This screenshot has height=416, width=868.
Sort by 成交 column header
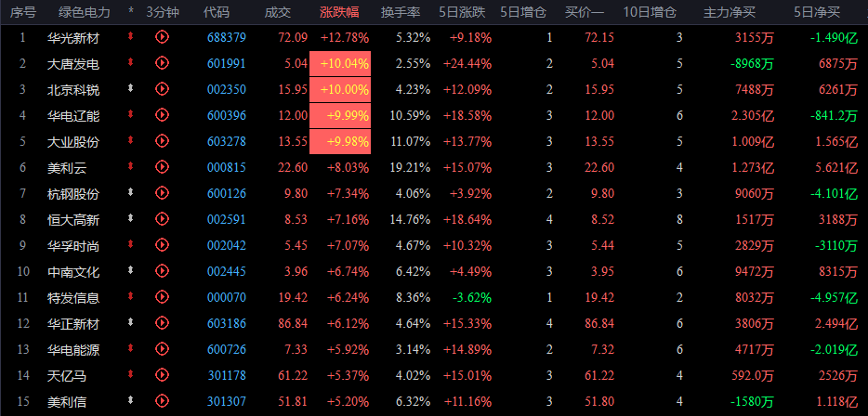click(278, 12)
